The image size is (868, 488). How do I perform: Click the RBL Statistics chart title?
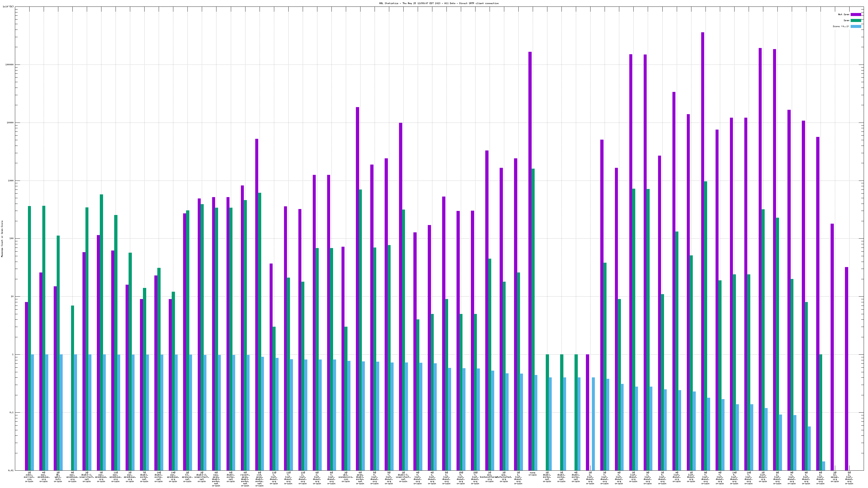click(439, 3)
